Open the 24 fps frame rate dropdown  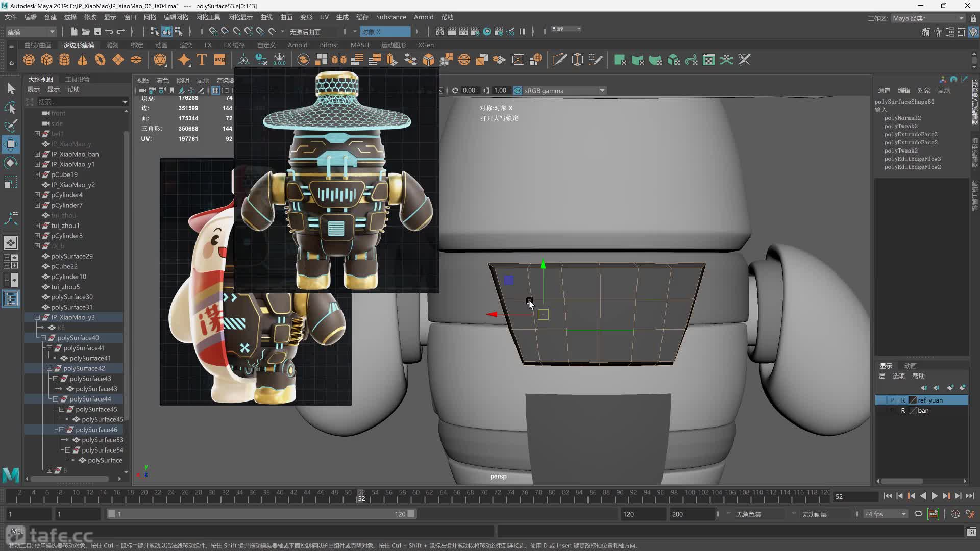coord(886,514)
